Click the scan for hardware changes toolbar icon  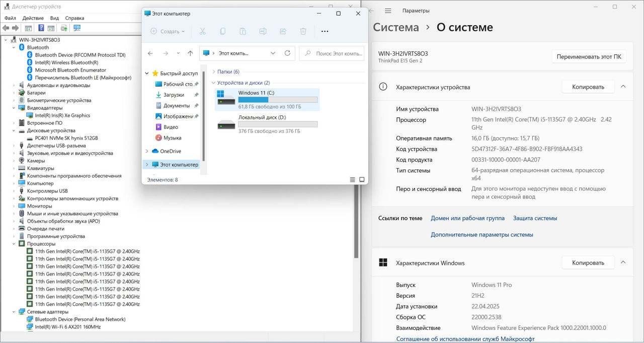[76, 28]
